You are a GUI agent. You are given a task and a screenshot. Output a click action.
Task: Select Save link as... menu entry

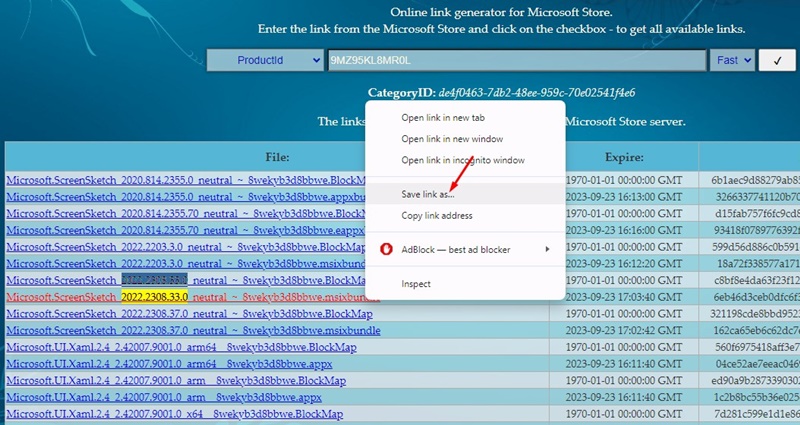click(x=465, y=194)
